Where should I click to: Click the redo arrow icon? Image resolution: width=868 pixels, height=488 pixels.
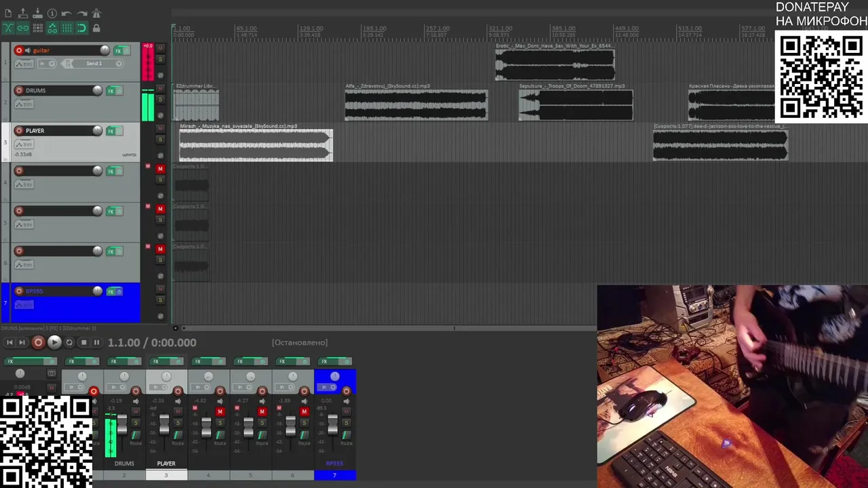coord(81,14)
